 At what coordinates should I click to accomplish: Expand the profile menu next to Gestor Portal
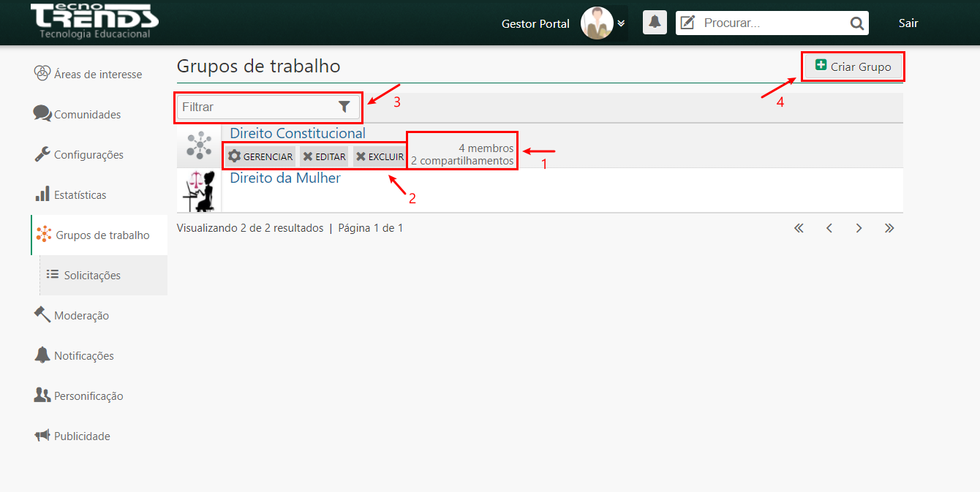620,23
